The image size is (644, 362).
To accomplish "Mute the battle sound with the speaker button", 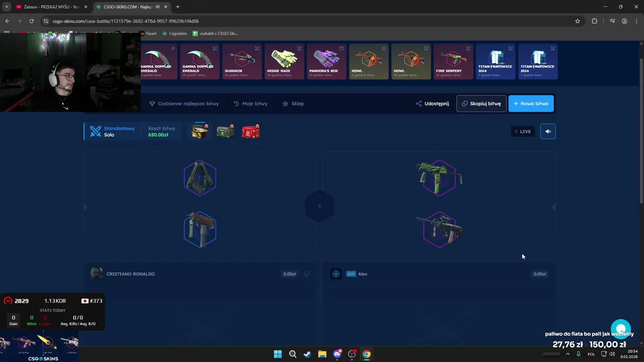I will coord(548,131).
